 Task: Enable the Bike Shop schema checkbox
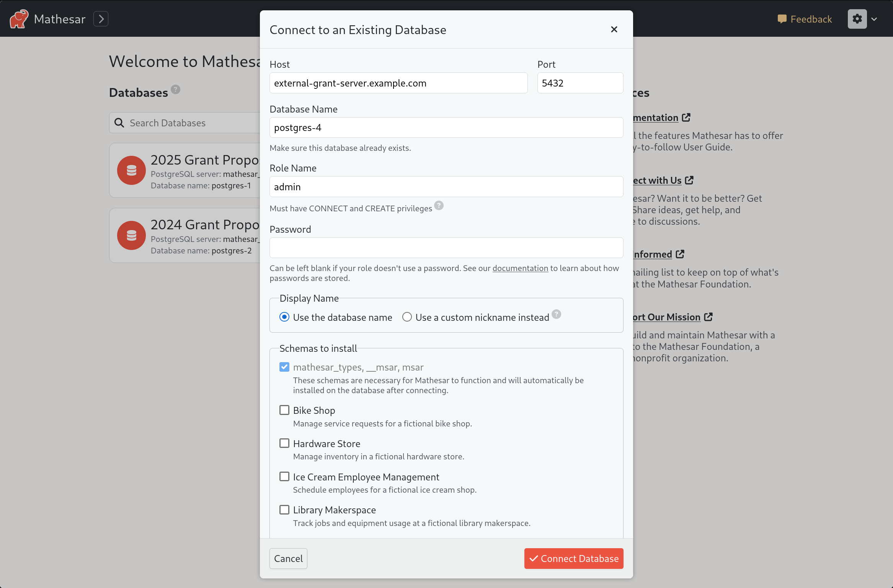(284, 410)
